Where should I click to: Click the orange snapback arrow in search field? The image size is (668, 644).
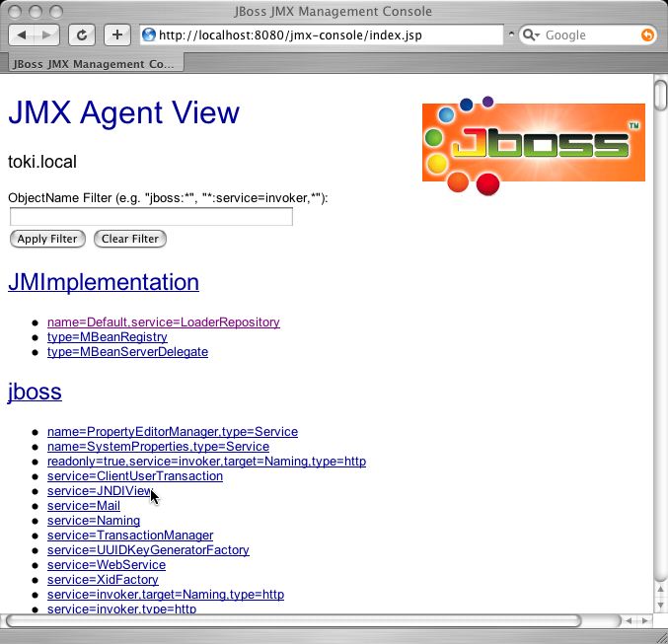click(x=647, y=35)
